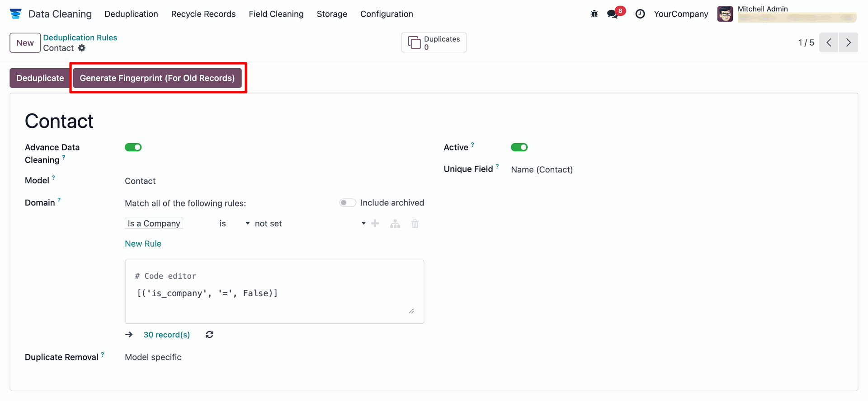The height and width of the screenshot is (401, 868).
Task: Refresh the record count
Action: click(x=209, y=335)
